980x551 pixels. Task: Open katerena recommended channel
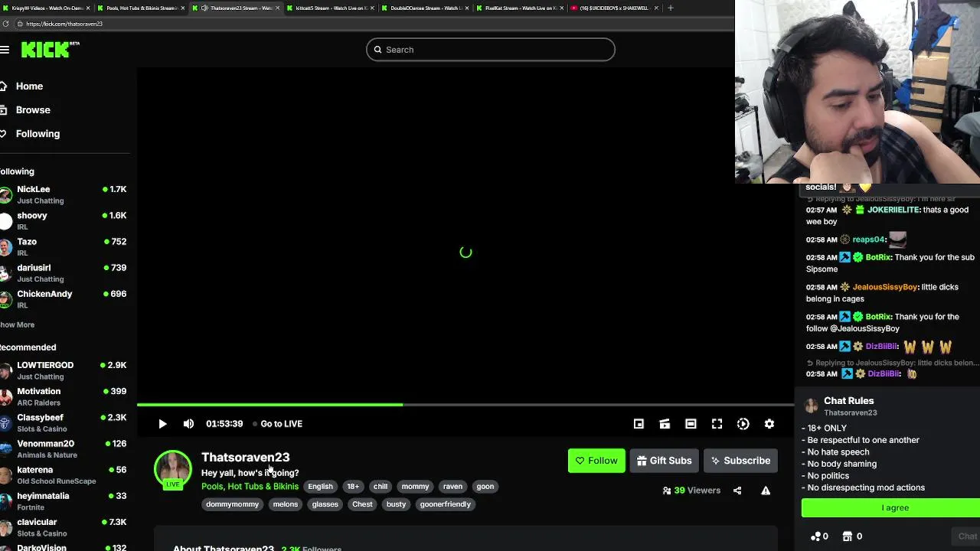65,474
